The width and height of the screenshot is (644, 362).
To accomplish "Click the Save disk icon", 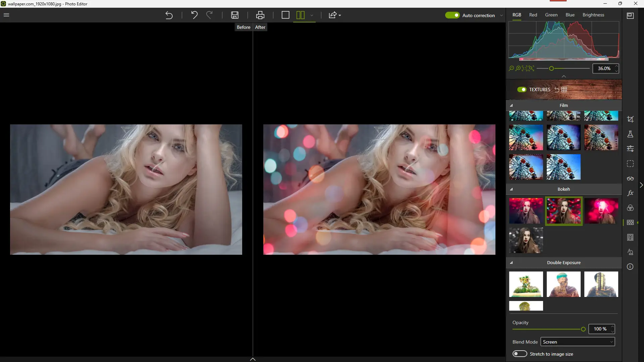I will 235,15.
